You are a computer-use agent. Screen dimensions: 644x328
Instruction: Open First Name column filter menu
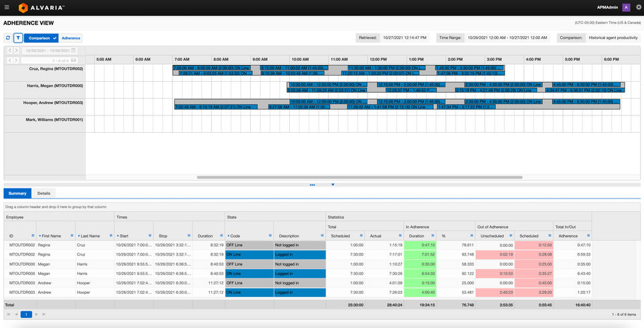[x=72, y=235]
